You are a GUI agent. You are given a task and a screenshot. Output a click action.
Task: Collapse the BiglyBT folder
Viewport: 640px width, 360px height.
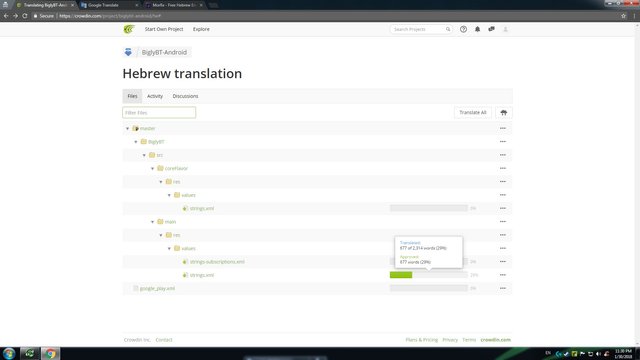coord(136,142)
